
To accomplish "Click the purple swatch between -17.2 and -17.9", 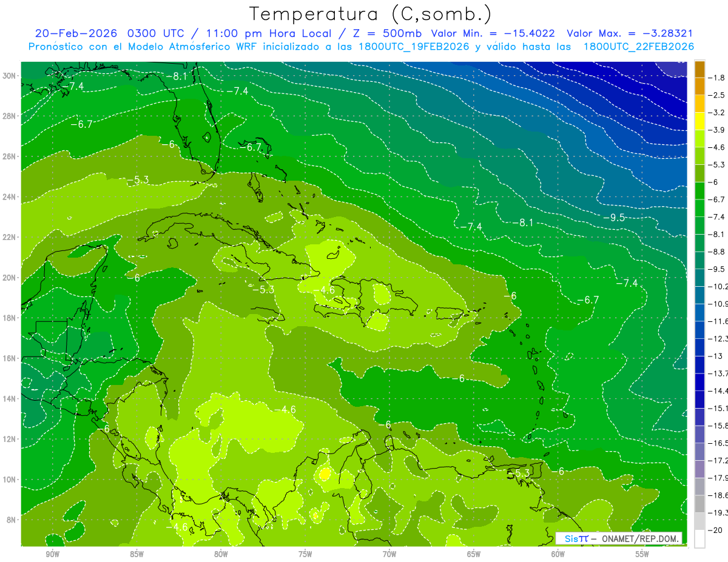I will point(699,469).
